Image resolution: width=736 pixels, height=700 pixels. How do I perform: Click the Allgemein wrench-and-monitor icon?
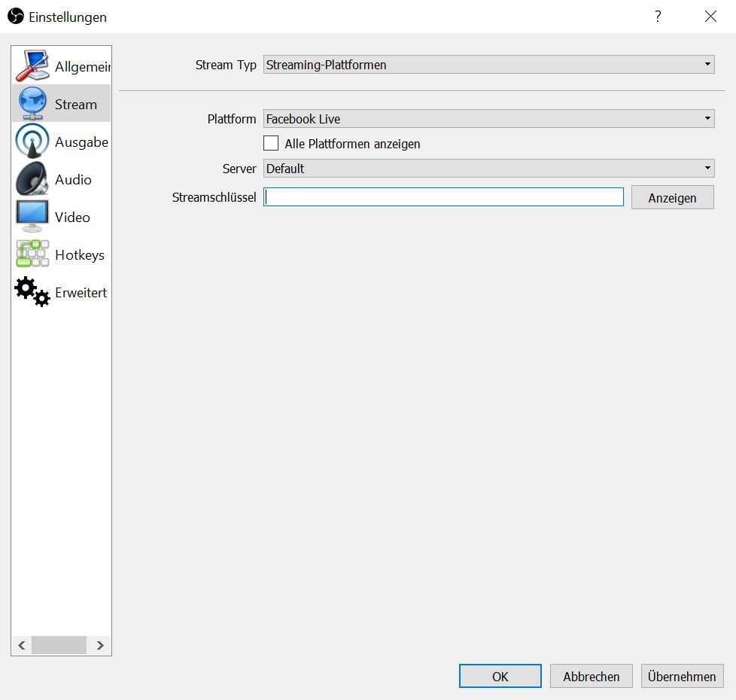click(x=32, y=66)
